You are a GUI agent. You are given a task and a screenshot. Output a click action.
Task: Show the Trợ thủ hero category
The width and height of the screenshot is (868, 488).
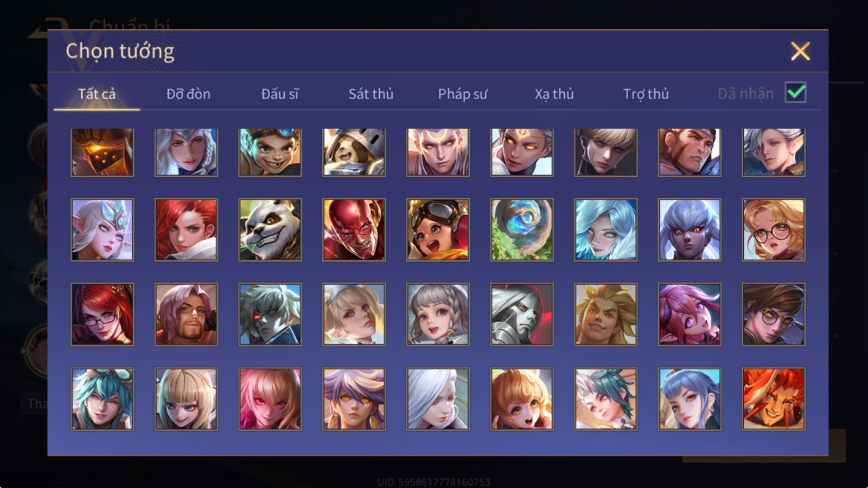pyautogui.click(x=646, y=94)
